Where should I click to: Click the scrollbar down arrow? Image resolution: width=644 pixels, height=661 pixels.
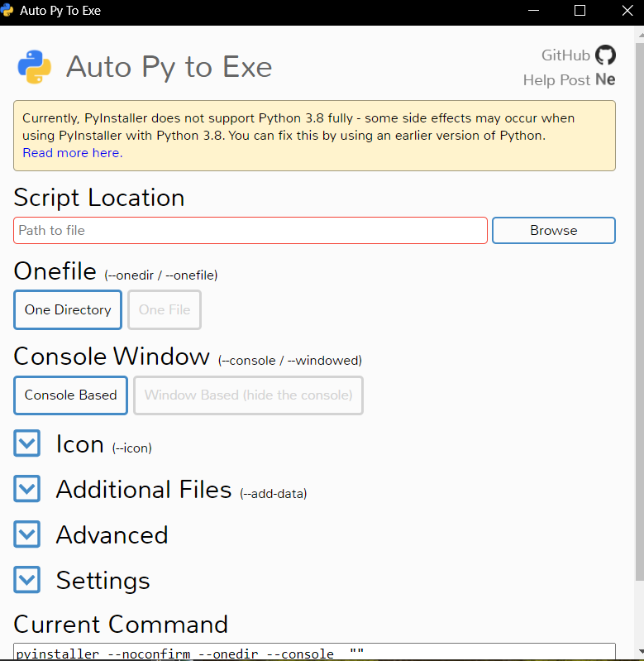pyautogui.click(x=640, y=652)
